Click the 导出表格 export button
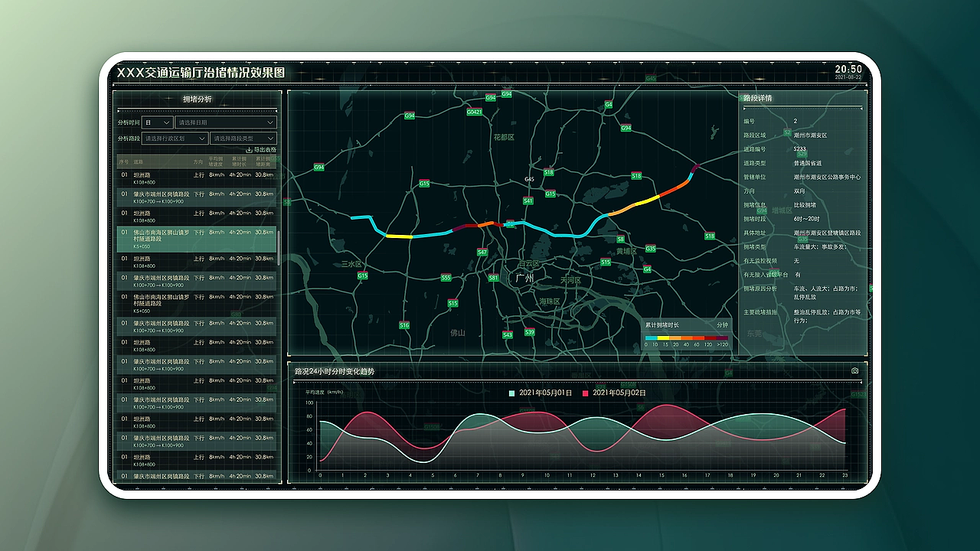Screen dimensions: 980x551 pyautogui.click(x=261, y=150)
